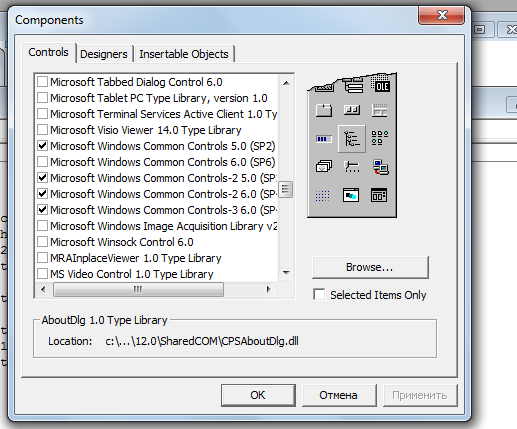Open the Designers tab

point(104,54)
